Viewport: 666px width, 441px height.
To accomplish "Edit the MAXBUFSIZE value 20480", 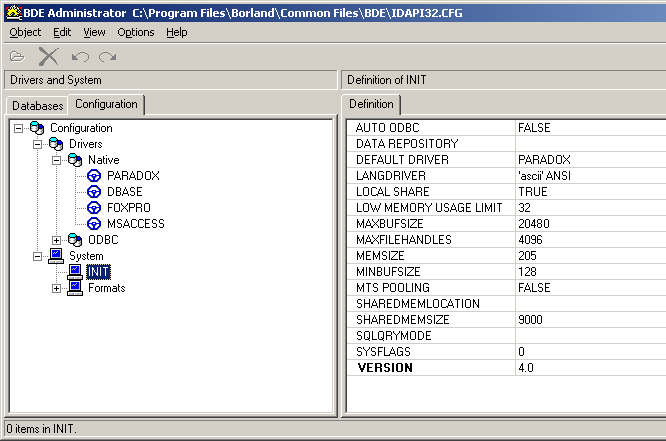I will tap(591, 224).
